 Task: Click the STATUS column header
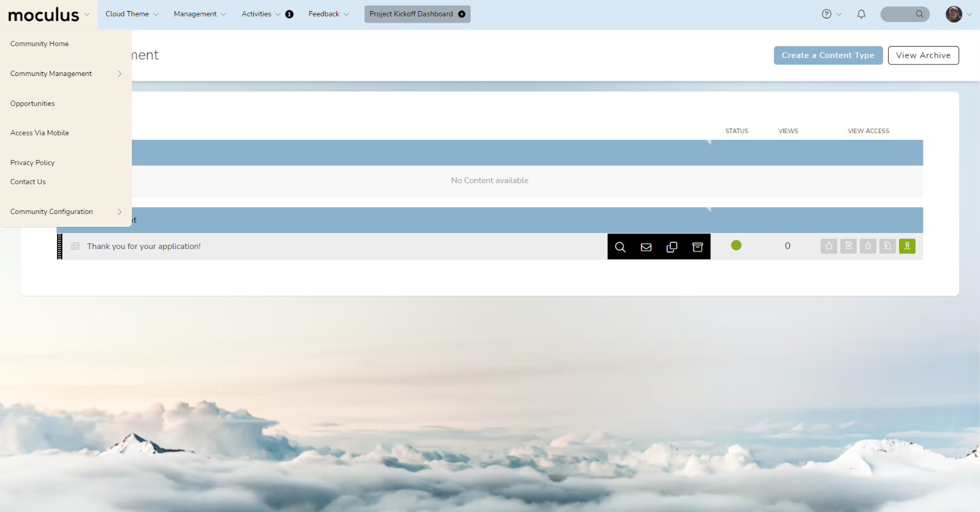(737, 131)
